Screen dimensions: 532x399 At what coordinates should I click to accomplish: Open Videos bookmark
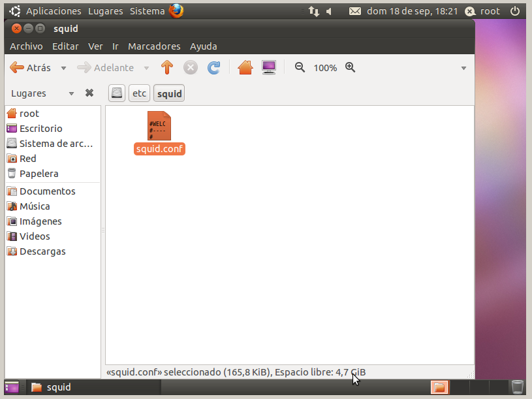click(x=53, y=236)
